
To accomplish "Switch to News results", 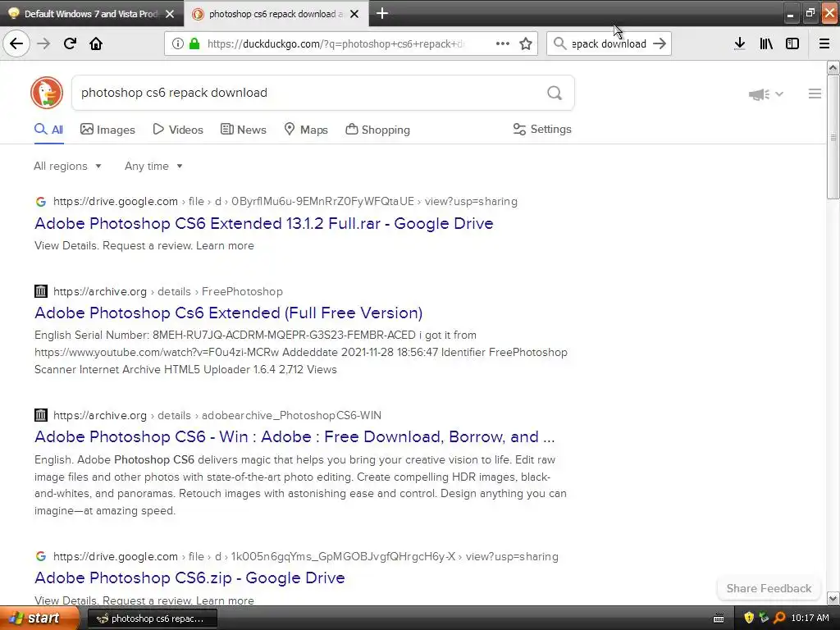I will tap(243, 130).
